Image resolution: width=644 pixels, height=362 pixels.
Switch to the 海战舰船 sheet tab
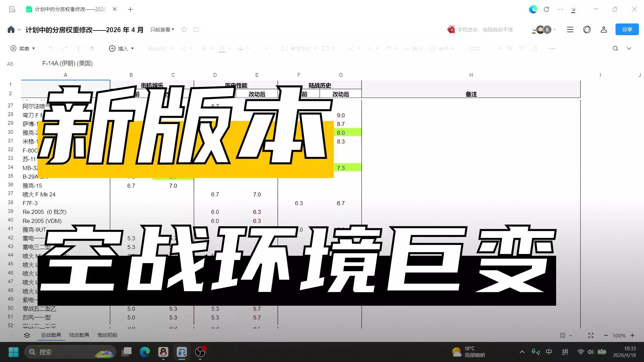(x=107, y=335)
